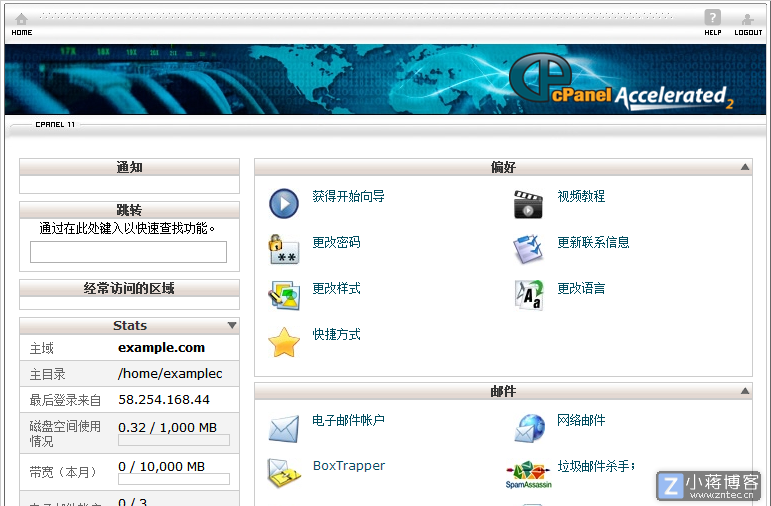
Task: Open the 垃圾邮件杀手 link
Action: 595,466
